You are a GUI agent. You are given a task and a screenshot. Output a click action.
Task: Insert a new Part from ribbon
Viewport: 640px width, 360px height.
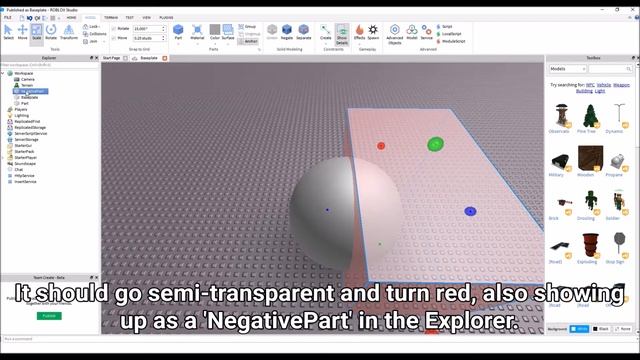click(178, 32)
